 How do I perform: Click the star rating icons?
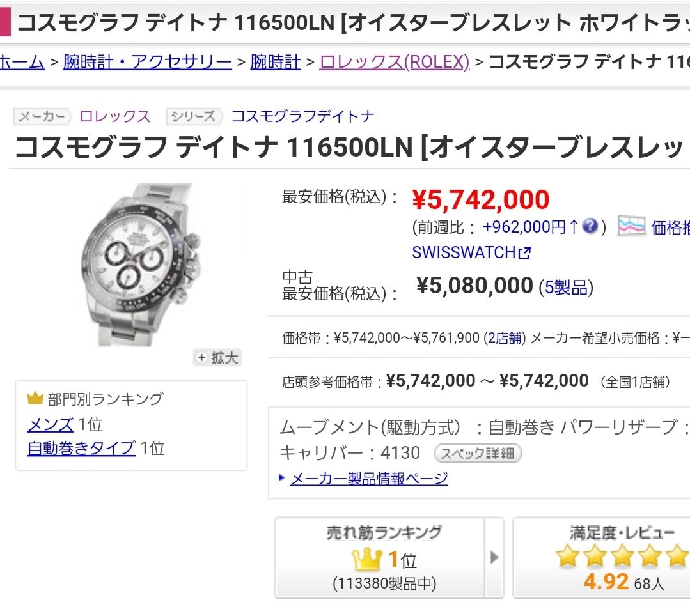(622, 555)
